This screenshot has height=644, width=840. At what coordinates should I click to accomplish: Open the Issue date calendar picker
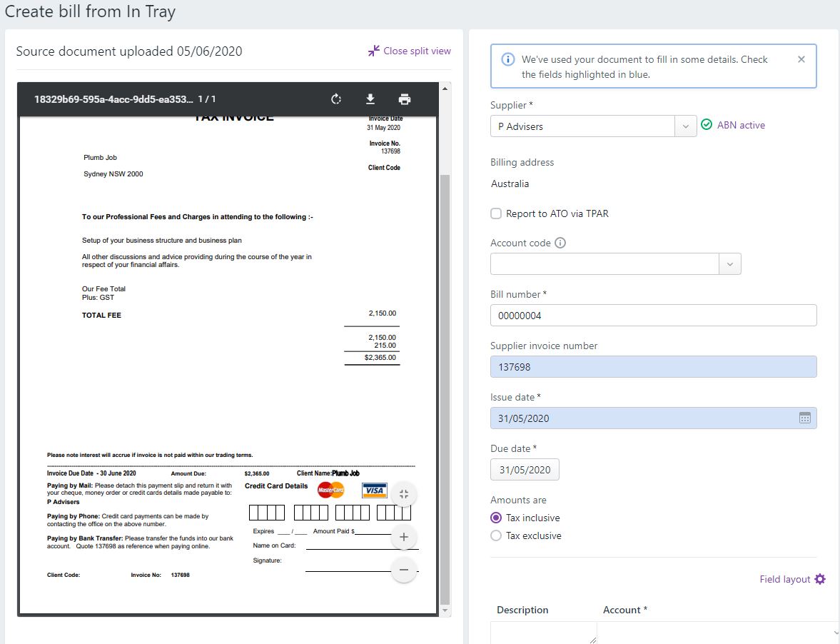coord(806,418)
